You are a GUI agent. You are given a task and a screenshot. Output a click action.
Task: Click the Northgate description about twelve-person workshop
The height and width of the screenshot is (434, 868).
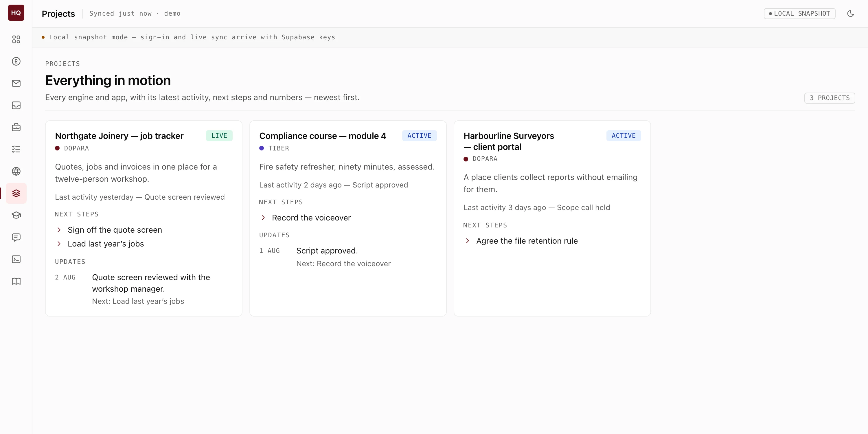click(136, 173)
